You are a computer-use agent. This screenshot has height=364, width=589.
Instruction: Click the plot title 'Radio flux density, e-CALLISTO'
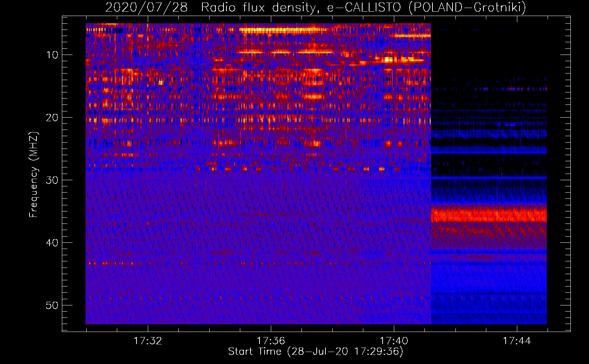[x=301, y=7]
